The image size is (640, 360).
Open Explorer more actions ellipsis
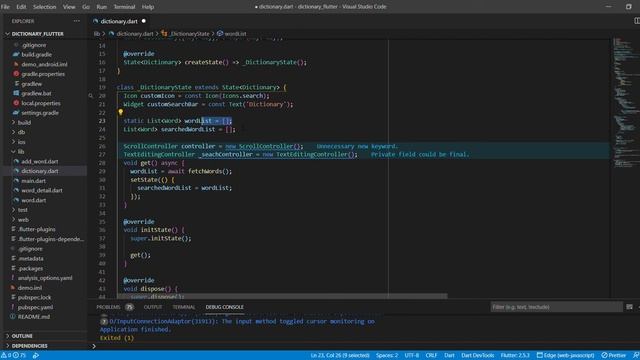(x=77, y=21)
